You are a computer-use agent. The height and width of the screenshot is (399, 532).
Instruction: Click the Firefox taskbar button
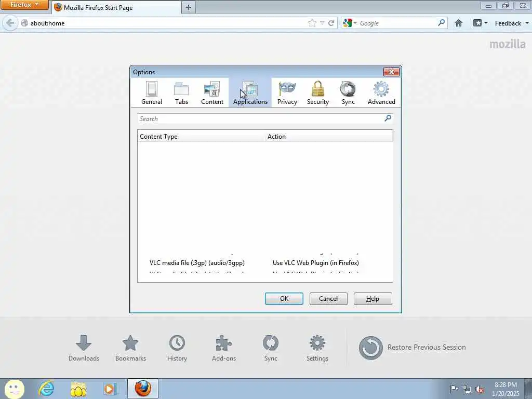pos(143,389)
